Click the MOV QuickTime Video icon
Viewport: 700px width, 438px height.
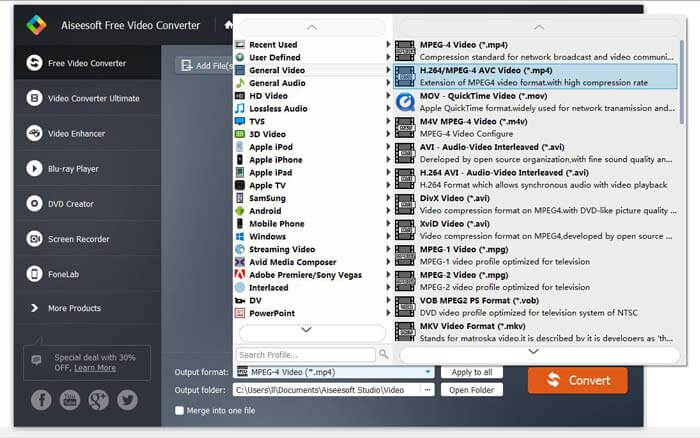[x=405, y=102]
